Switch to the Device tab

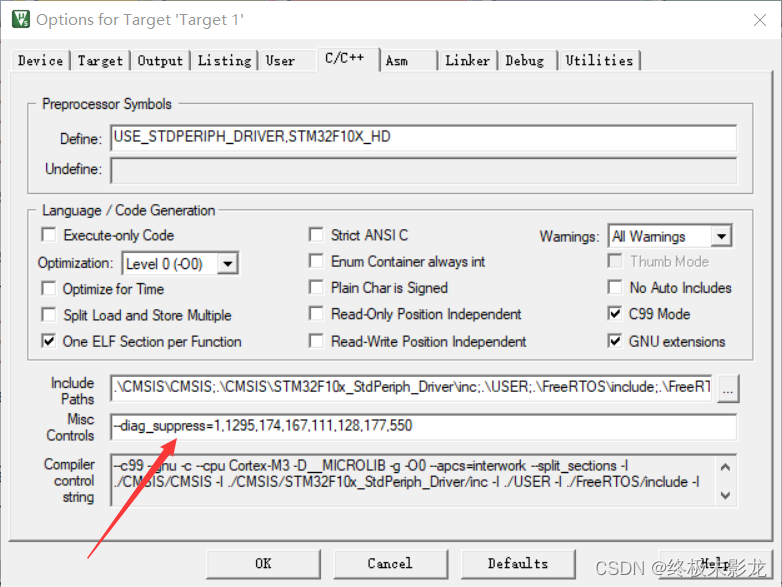(40, 61)
